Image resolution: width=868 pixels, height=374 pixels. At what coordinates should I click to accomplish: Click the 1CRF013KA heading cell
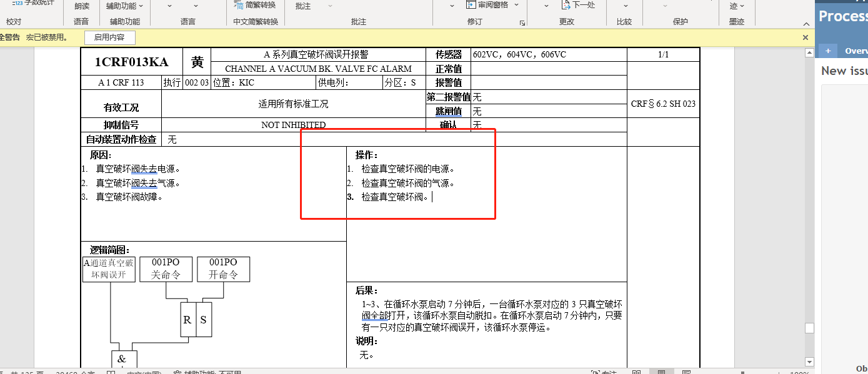click(131, 62)
